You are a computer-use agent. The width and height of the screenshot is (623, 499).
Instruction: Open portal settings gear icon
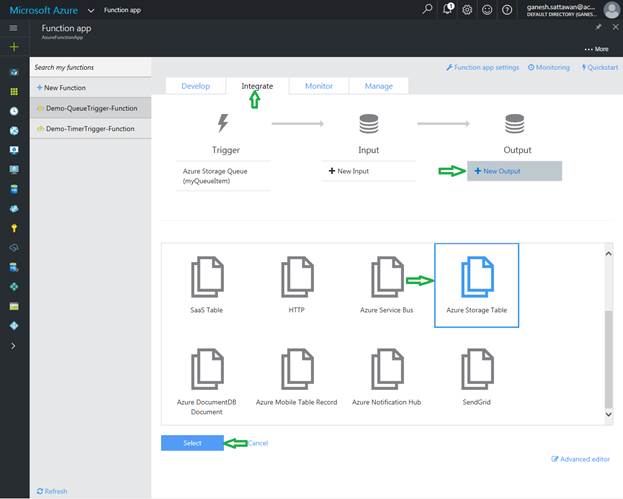467,10
